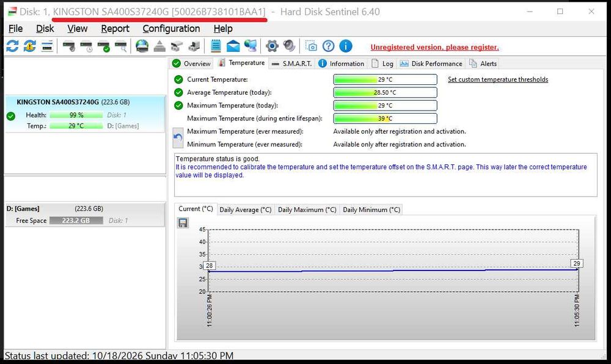The width and height of the screenshot is (611, 364).
Task: Click the Free Space 223.2 GB bar
Action: [76, 220]
